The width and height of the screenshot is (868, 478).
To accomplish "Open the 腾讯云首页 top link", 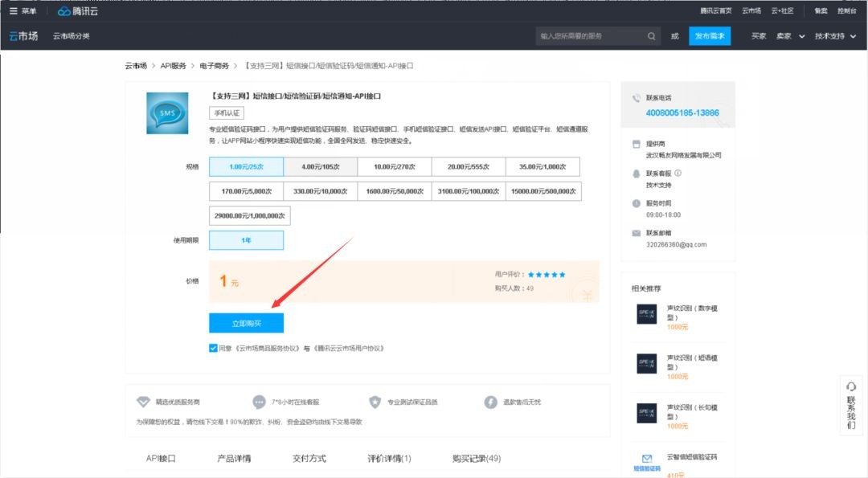I will pyautogui.click(x=716, y=11).
